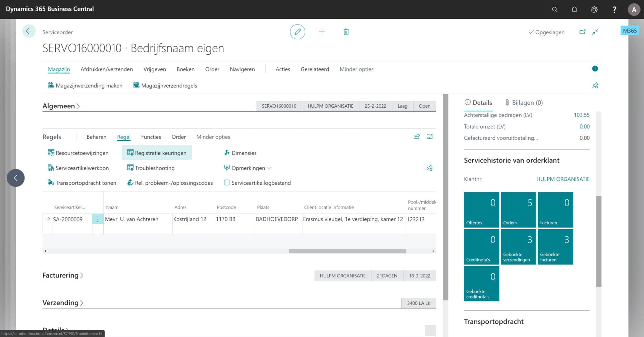
Task: Click the horizontal scrollbar of the lines grid
Action: 347,251
